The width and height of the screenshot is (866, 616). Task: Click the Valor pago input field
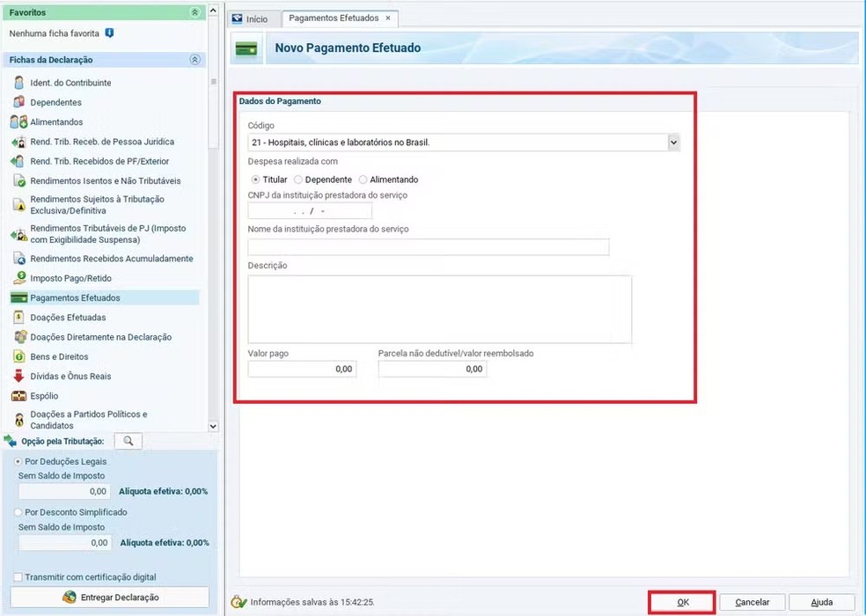coord(302,370)
